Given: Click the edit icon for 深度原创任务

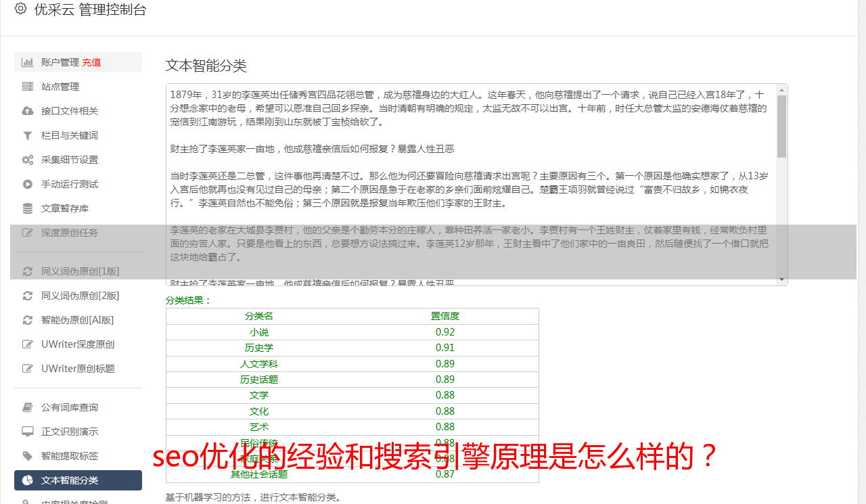Looking at the screenshot, I should [28, 233].
